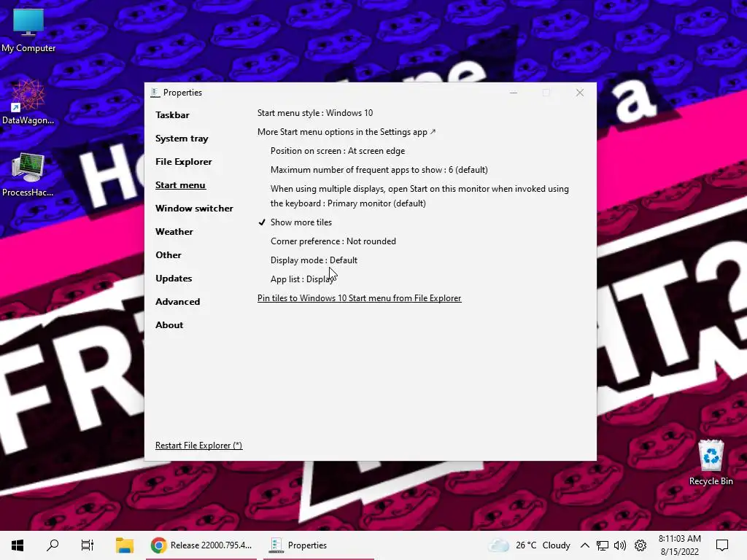Image resolution: width=747 pixels, height=560 pixels.
Task: Change the Display mode setting
Action: coord(314,260)
